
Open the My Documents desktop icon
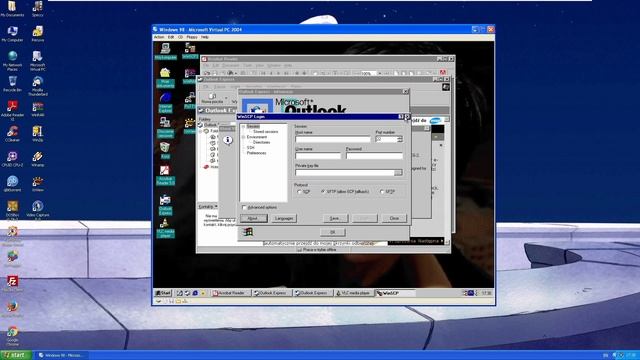point(12,9)
